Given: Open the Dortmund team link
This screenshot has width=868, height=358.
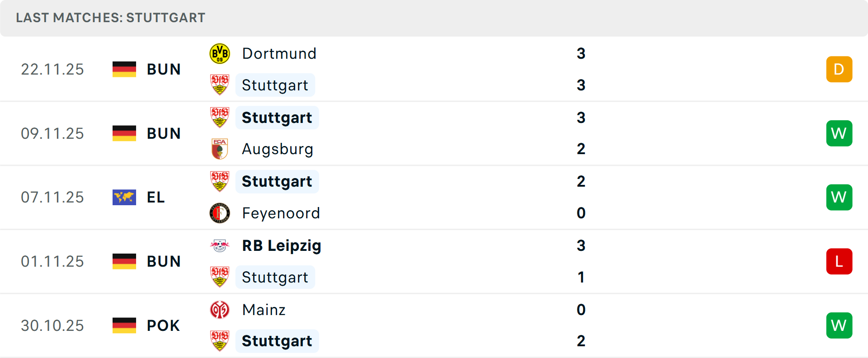Looking at the screenshot, I should [279, 54].
